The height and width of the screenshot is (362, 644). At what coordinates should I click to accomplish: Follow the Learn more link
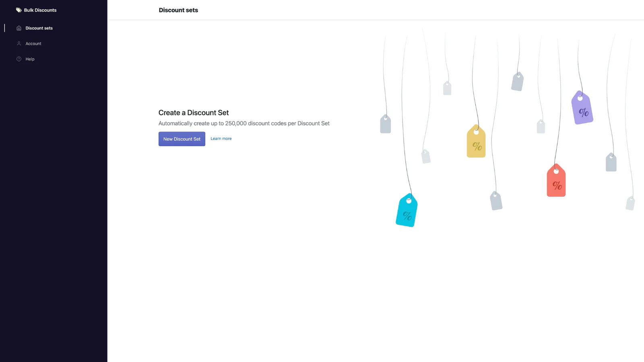(x=221, y=139)
